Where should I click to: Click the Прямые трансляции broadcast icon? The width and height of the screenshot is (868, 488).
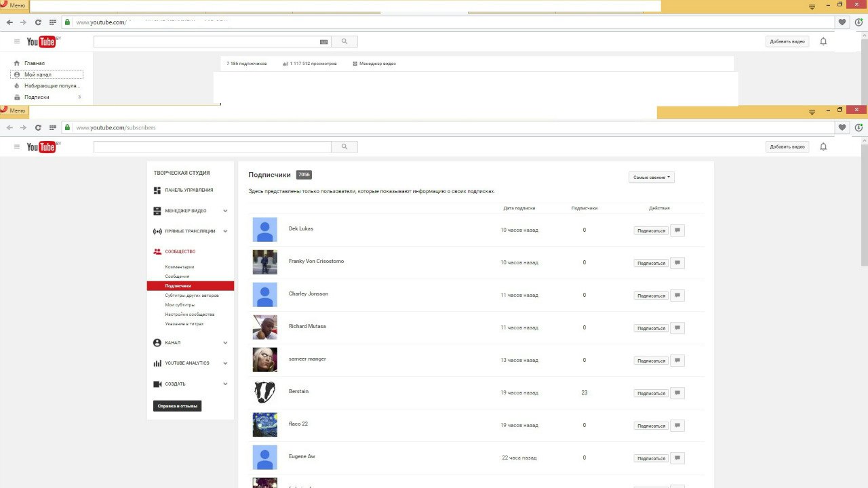[157, 231]
